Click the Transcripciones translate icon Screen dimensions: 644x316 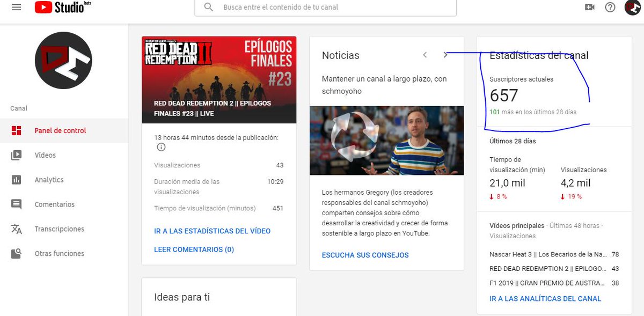(x=17, y=229)
